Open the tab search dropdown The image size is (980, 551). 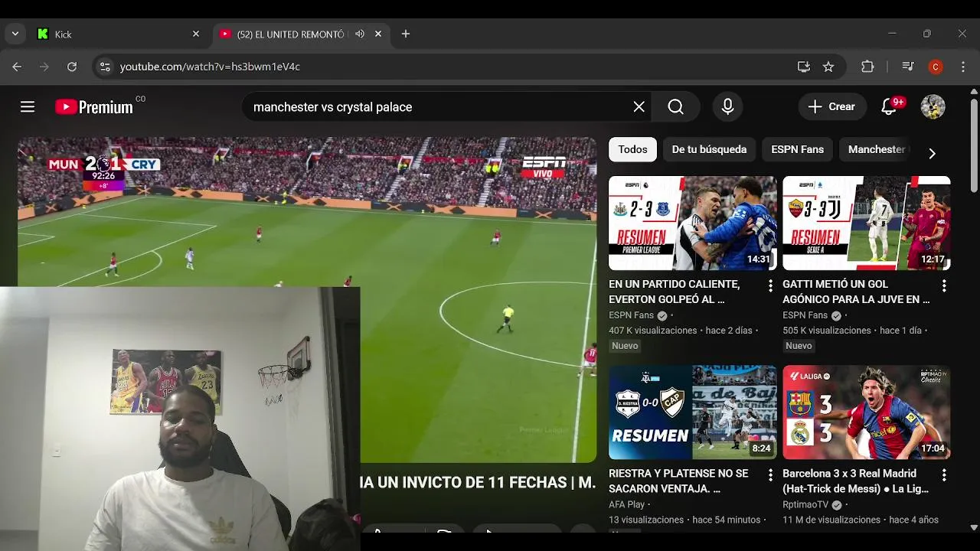pyautogui.click(x=15, y=34)
